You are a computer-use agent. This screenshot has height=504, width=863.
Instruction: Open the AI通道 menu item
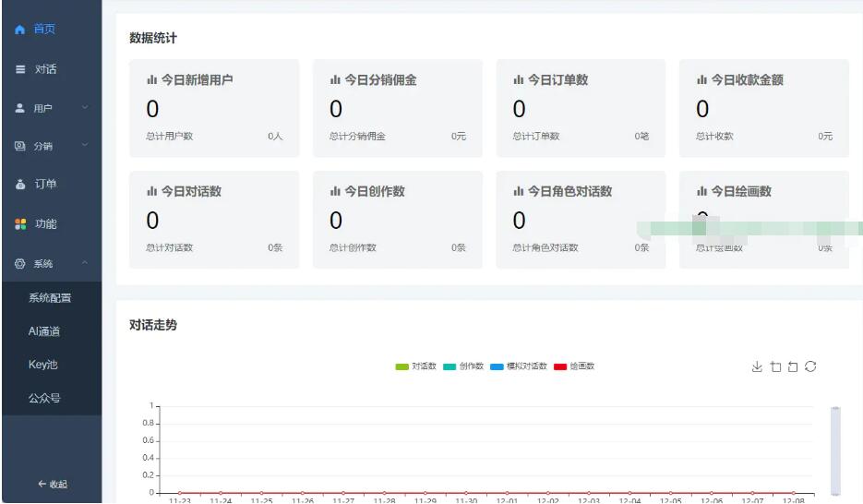[44, 331]
